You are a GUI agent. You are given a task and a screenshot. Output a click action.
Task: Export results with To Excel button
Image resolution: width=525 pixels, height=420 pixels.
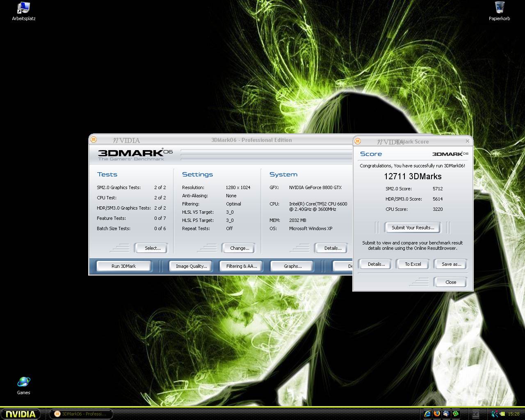(413, 264)
